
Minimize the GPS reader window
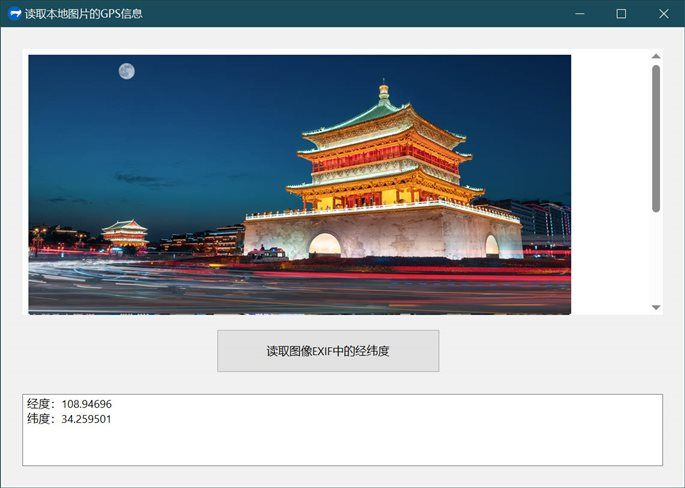(580, 14)
